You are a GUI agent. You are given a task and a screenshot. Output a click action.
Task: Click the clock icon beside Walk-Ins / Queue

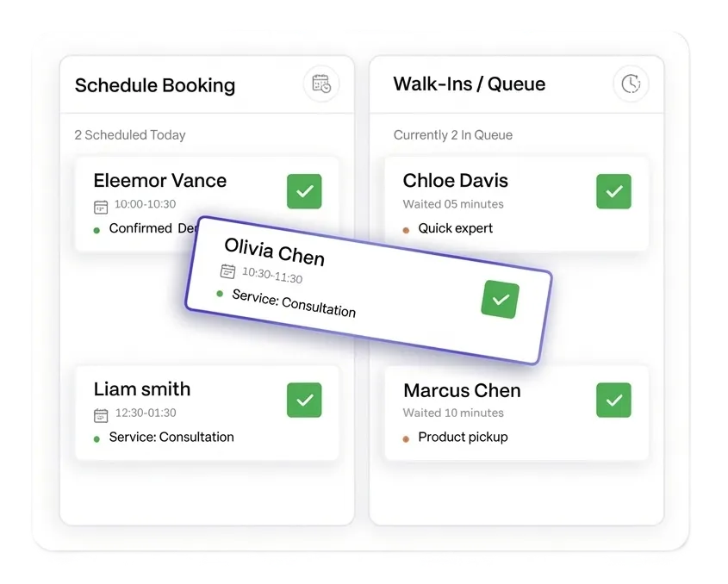coord(631,84)
